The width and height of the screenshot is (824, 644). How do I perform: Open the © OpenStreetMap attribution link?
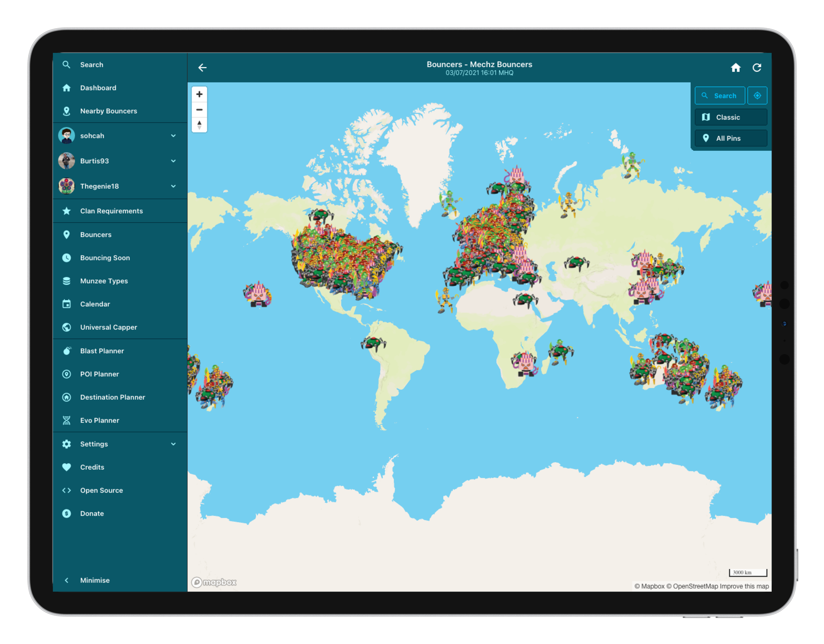pyautogui.click(x=692, y=586)
